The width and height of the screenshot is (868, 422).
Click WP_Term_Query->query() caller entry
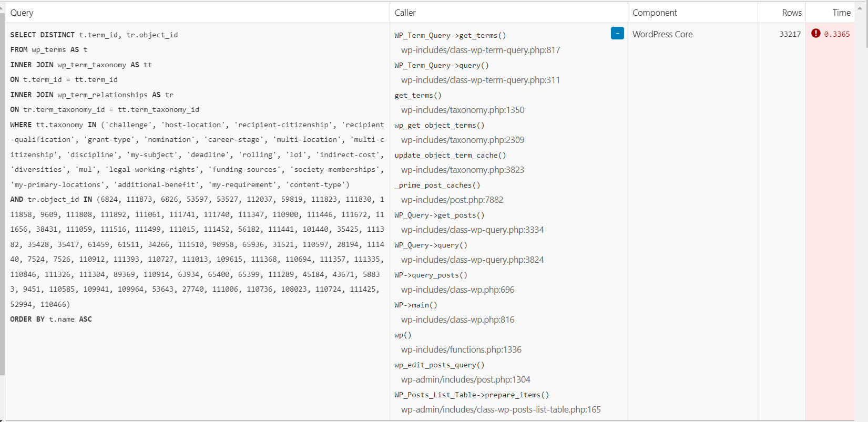click(x=442, y=65)
